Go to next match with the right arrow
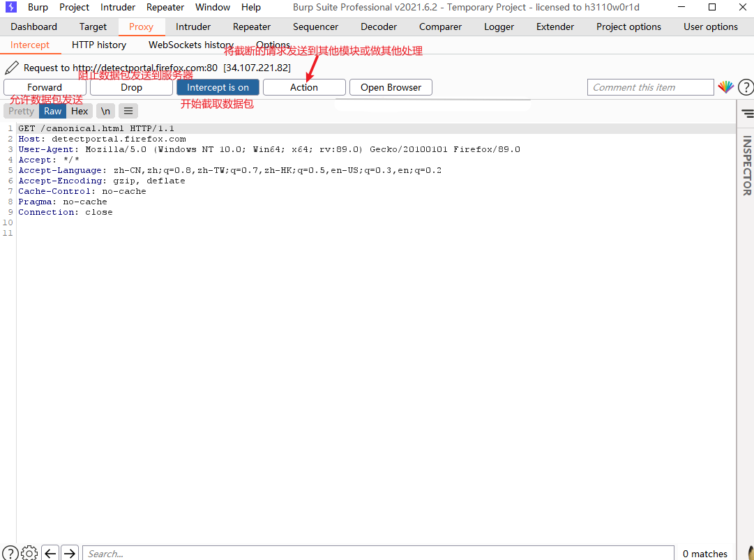 (69, 553)
